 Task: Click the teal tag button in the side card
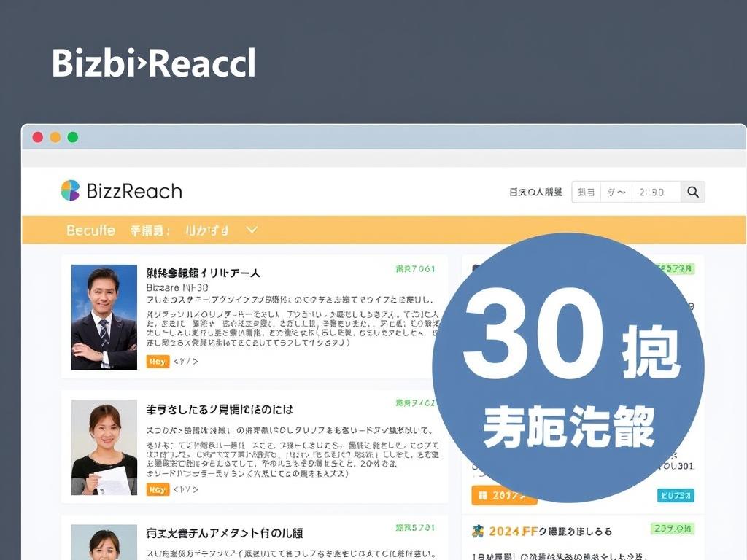coord(676,496)
